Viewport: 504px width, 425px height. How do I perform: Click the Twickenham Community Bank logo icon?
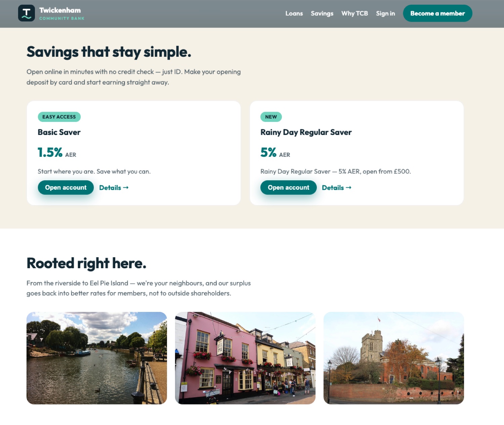27,13
